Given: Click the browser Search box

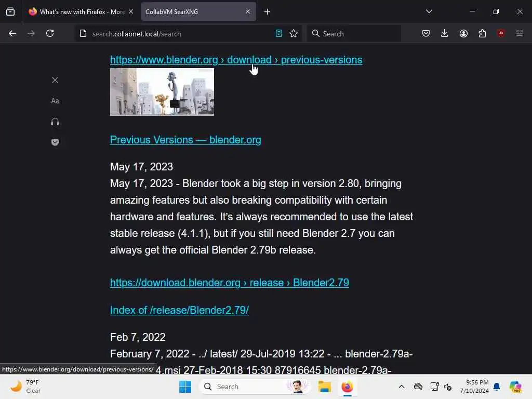Looking at the screenshot, I should 354,34.
